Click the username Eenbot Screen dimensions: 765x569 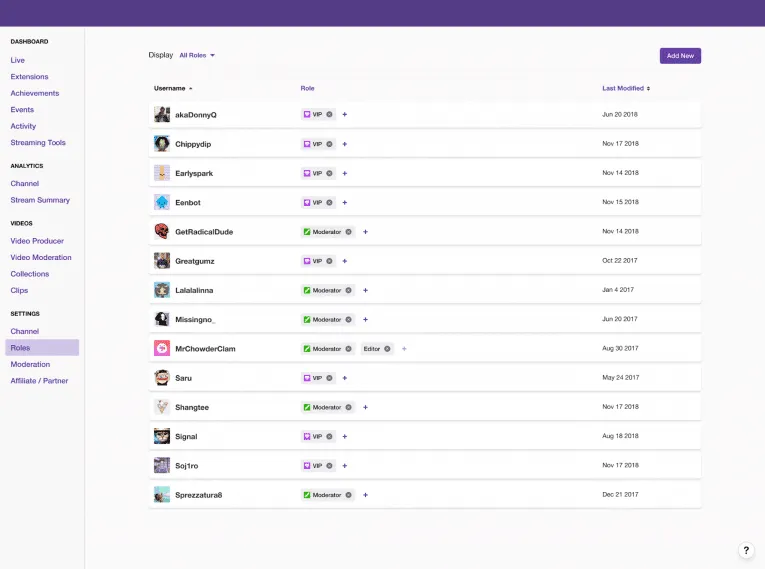coord(188,203)
